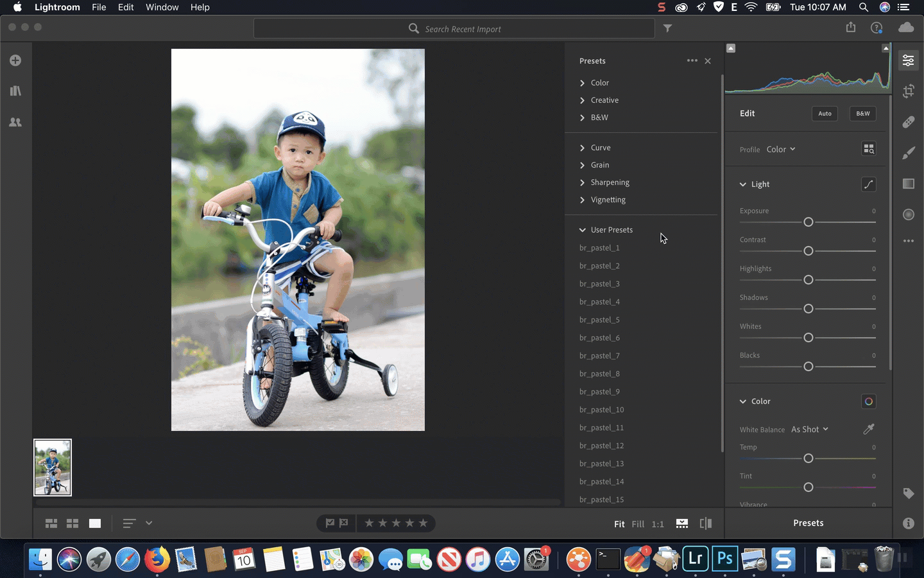
Task: Apply the br_pastel_5 preset
Action: click(599, 319)
